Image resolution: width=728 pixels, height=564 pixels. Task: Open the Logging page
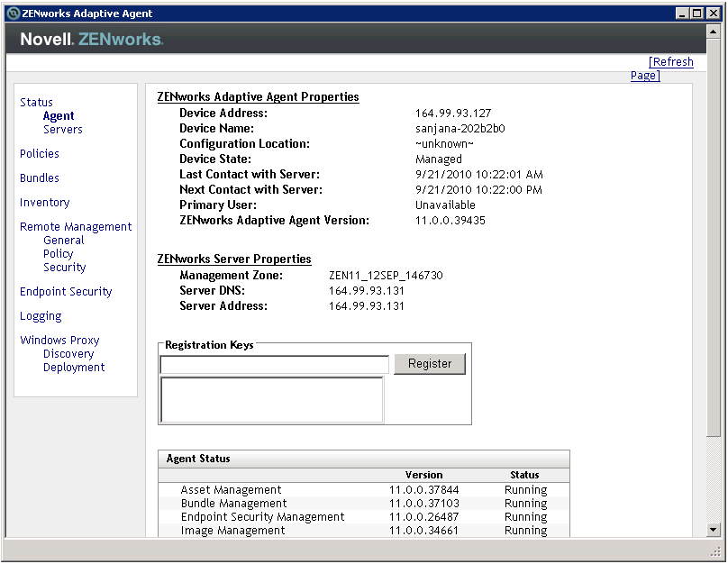pos(41,316)
